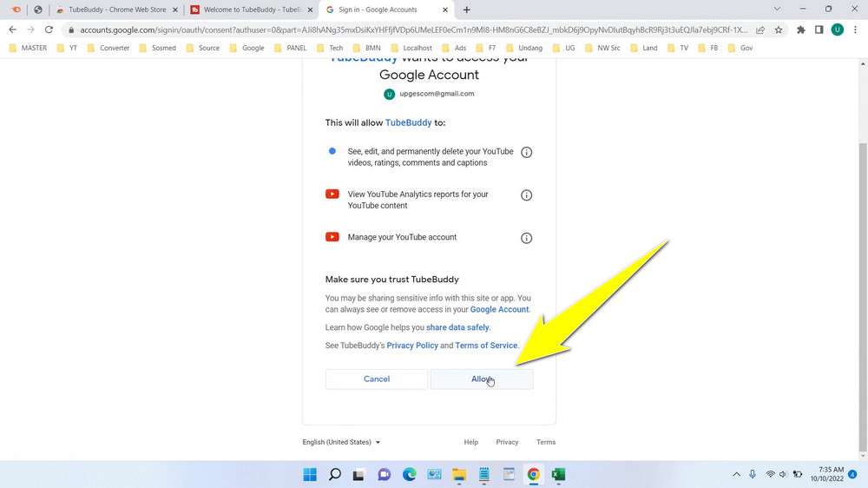Open the clock and date panel

(827, 475)
